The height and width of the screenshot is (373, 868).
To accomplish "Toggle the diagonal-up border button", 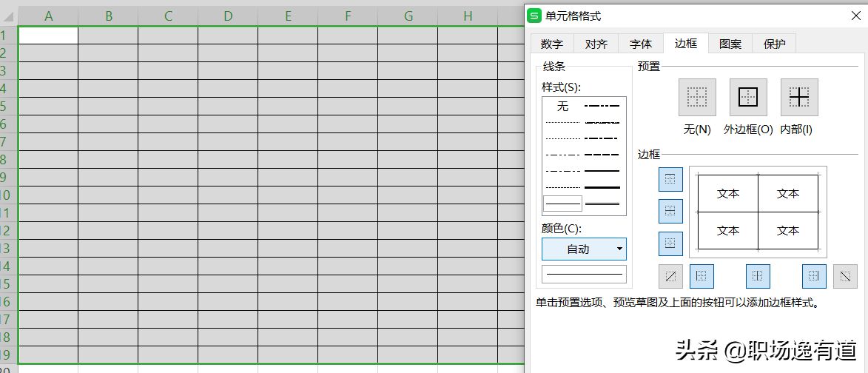I will (670, 276).
